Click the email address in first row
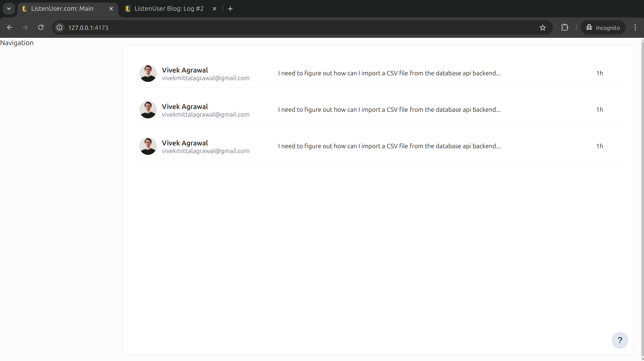Screen dimensions: 644x361 206,78
